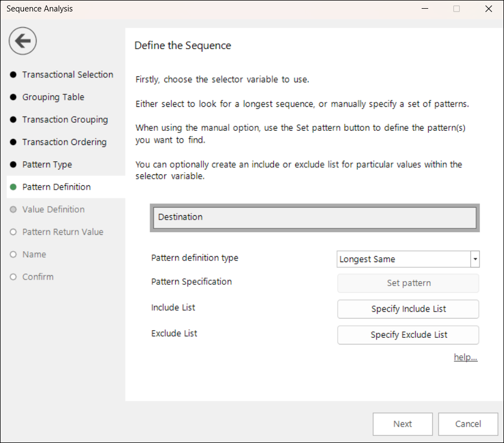This screenshot has height=443, width=504.
Task: Jump to Transaction Ordering step
Action: pos(64,142)
